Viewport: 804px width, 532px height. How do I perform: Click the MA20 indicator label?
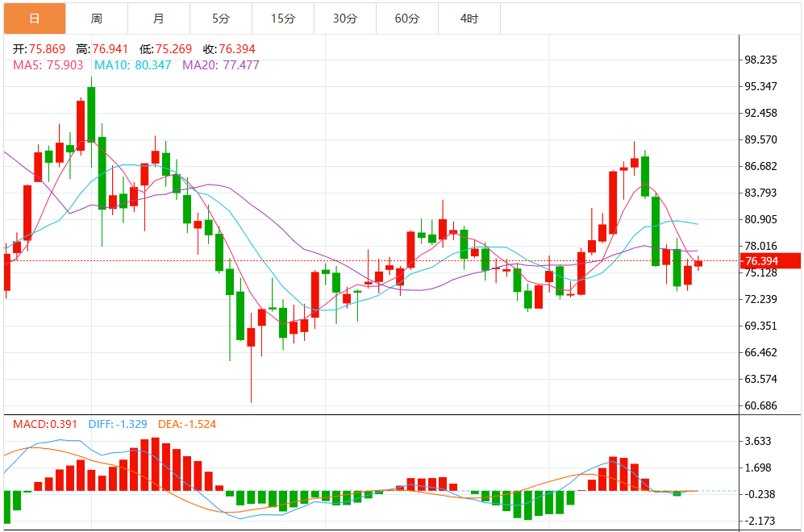[x=221, y=65]
